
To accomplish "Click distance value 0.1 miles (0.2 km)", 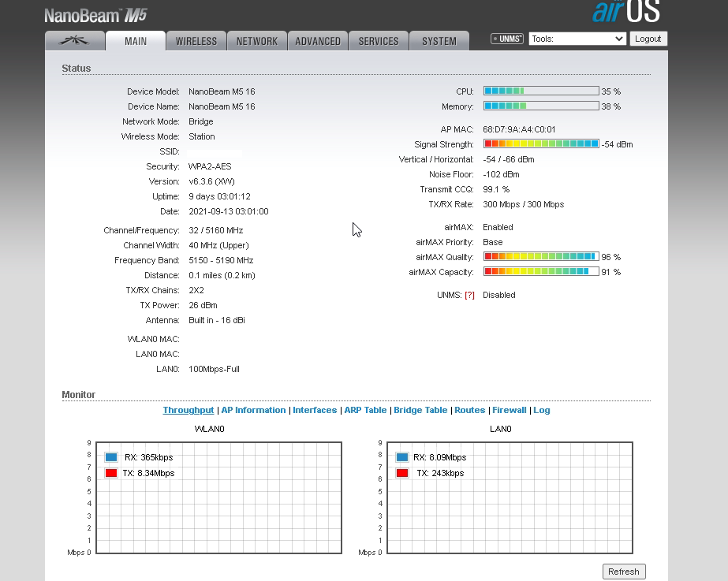I will (x=222, y=275).
